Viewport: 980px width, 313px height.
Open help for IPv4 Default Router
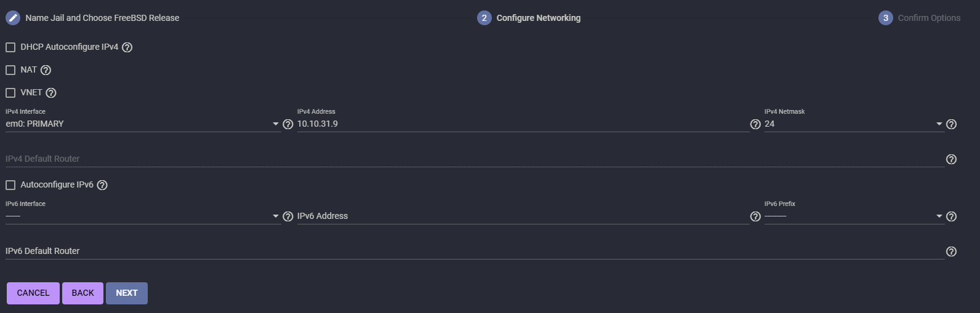(951, 159)
